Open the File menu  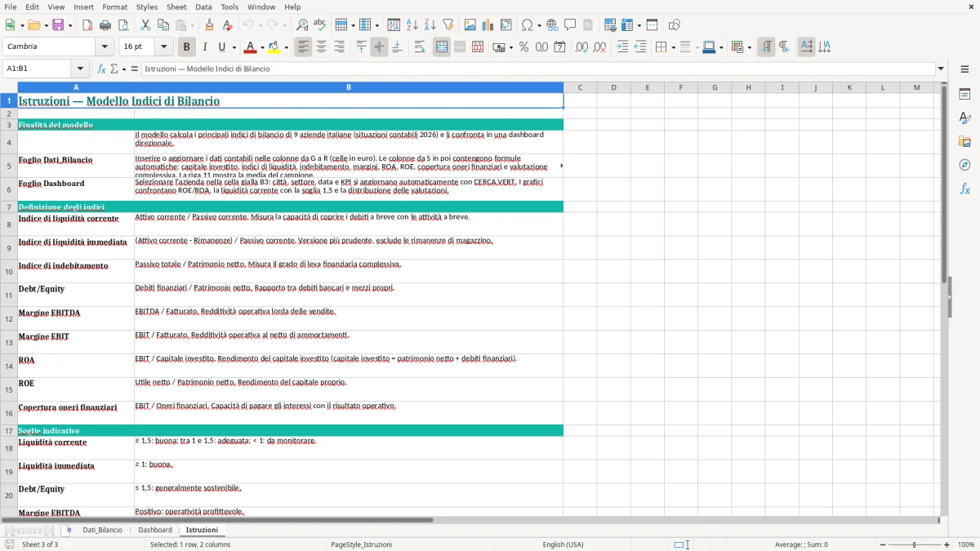(11, 7)
